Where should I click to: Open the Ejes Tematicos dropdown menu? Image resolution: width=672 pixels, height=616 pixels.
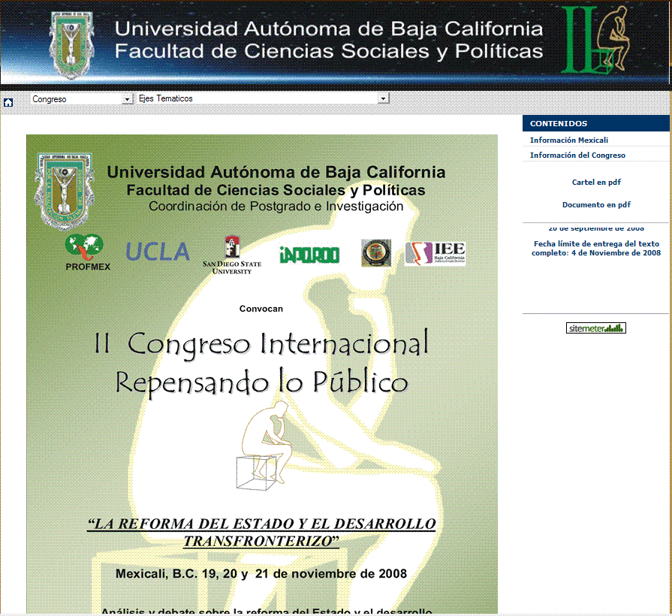tap(263, 98)
